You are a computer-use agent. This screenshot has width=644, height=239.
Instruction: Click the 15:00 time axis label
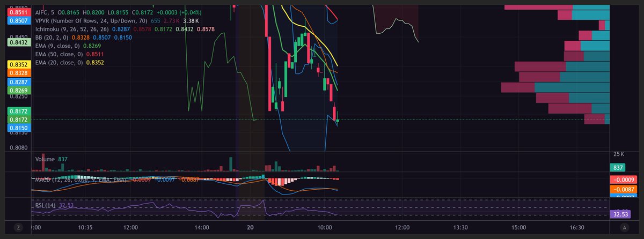518,227
